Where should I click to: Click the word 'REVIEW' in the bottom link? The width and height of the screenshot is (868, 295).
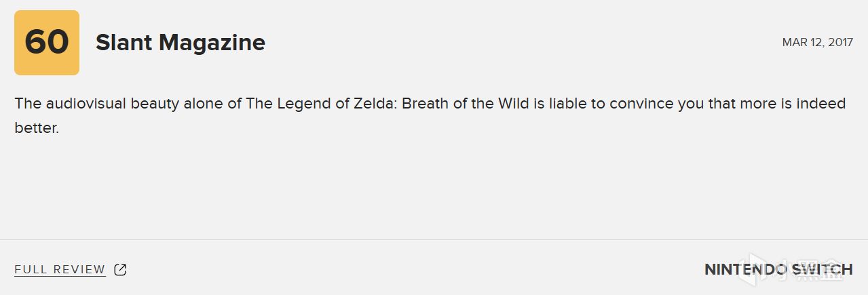point(80,270)
